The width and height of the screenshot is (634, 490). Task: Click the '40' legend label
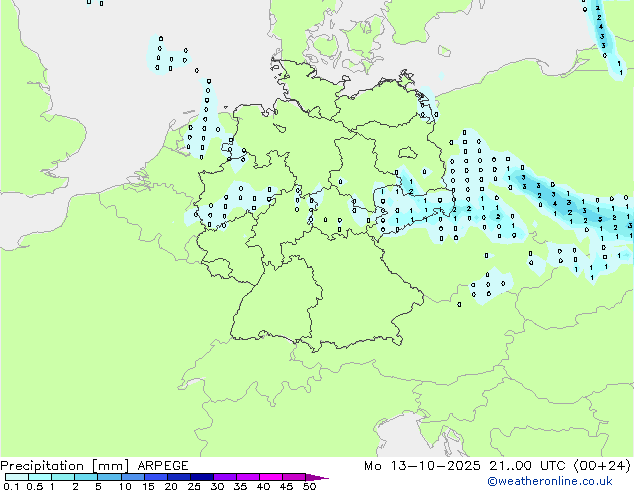coord(263,486)
